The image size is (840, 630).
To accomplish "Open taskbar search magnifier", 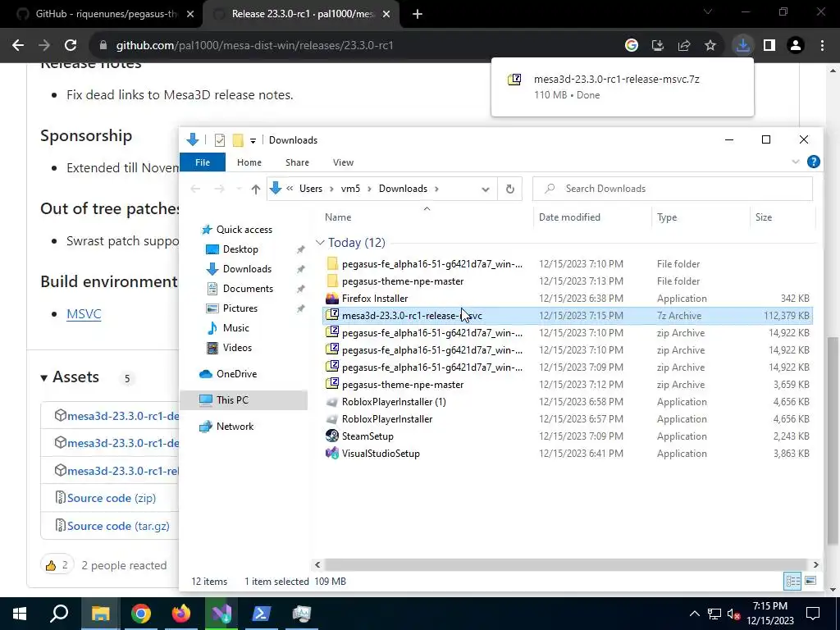I will [59, 614].
